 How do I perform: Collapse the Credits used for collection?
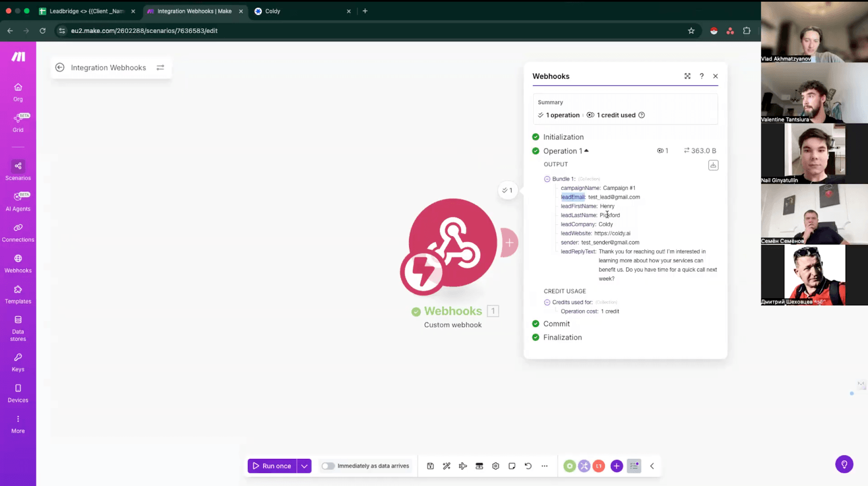[547, 302]
